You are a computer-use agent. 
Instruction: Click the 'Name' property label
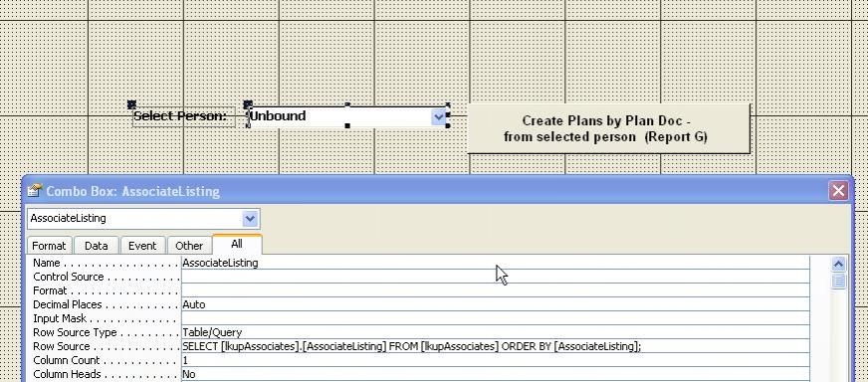(x=46, y=263)
